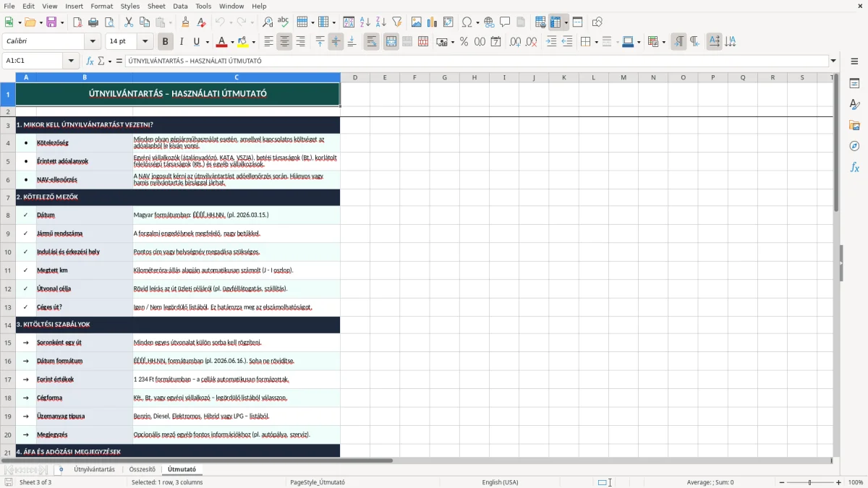
Task: Open the sidebar settings menu button
Action: pyautogui.click(x=854, y=61)
